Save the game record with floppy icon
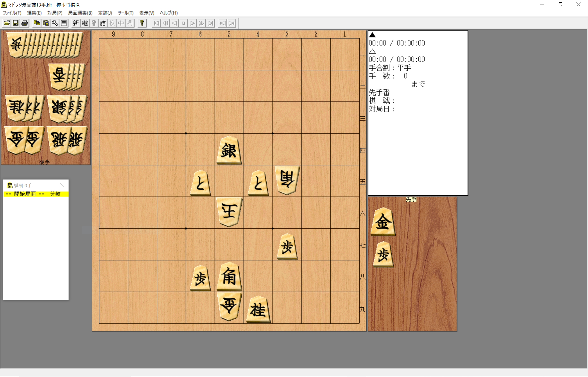 coord(16,23)
